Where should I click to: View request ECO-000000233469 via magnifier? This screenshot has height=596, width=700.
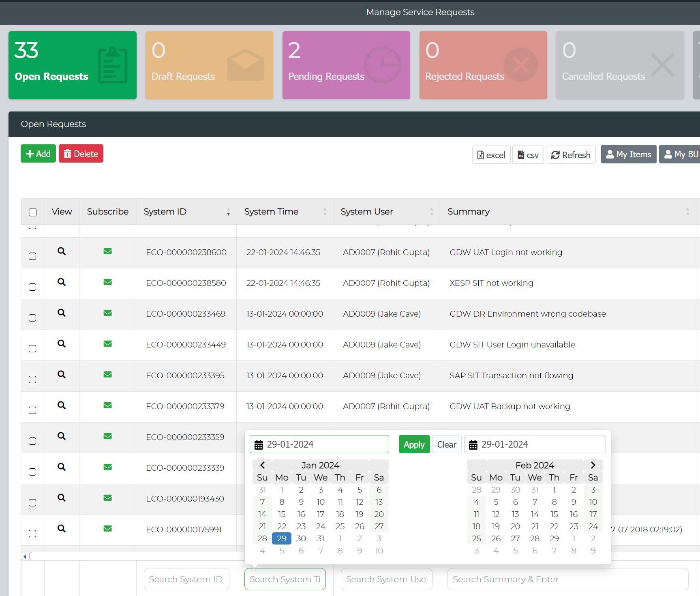click(62, 313)
